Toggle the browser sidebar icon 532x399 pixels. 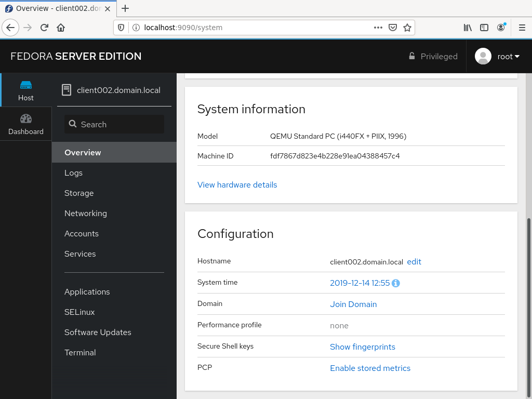(484, 28)
